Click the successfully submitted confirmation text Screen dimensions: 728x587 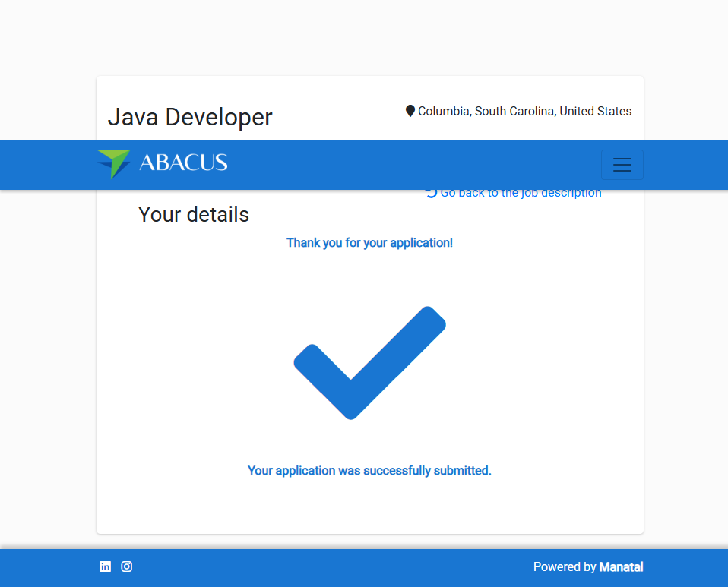(369, 471)
